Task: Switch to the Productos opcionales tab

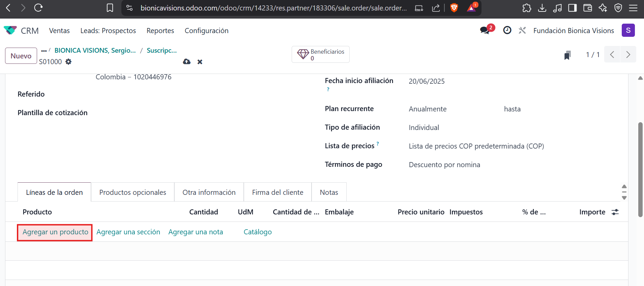Action: pyautogui.click(x=133, y=192)
